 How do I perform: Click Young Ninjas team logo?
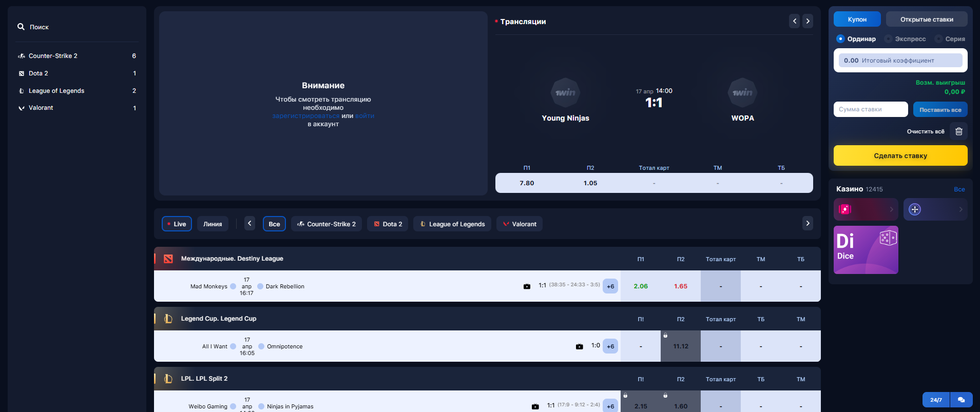pyautogui.click(x=565, y=93)
